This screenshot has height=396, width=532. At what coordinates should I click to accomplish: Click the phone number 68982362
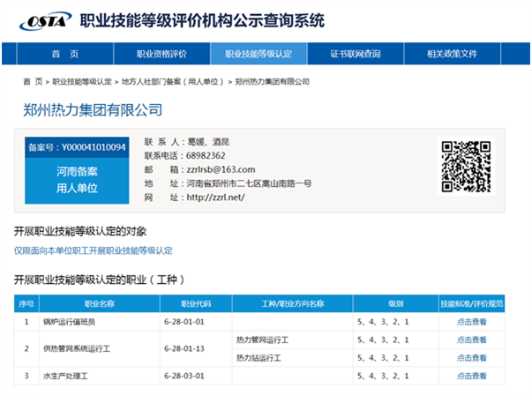click(206, 155)
